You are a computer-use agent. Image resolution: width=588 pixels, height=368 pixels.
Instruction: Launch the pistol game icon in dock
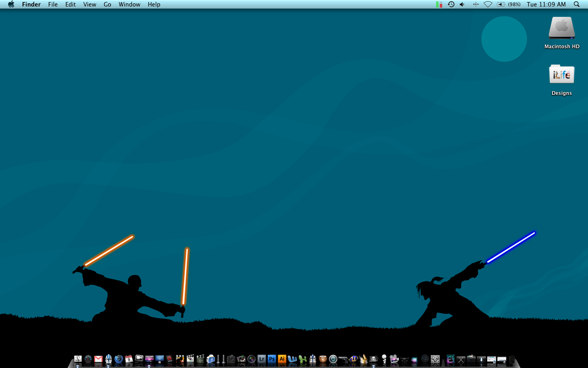343,359
